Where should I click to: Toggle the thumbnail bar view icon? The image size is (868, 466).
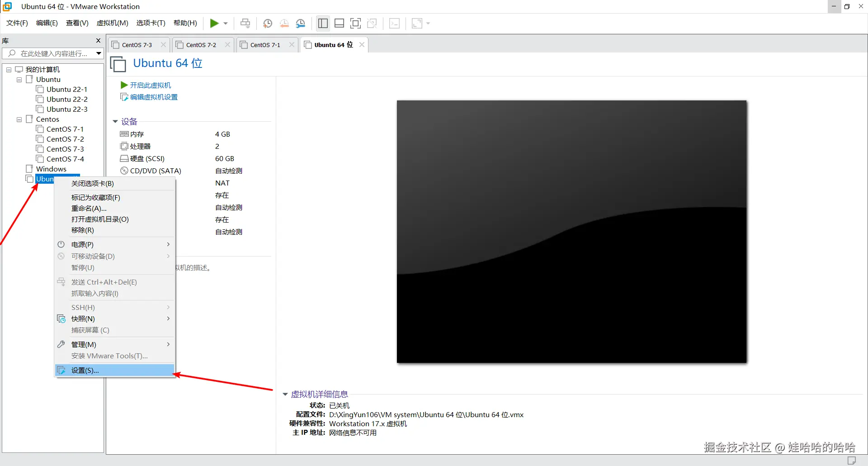click(340, 23)
